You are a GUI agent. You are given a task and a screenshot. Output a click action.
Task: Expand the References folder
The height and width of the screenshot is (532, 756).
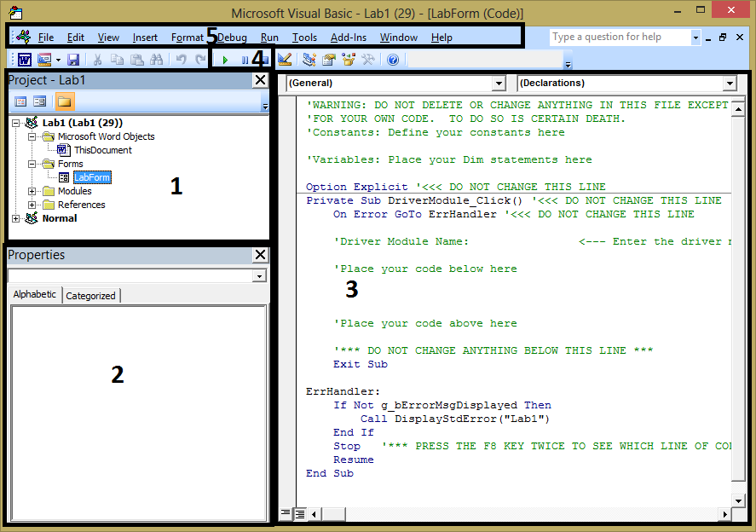coord(32,205)
